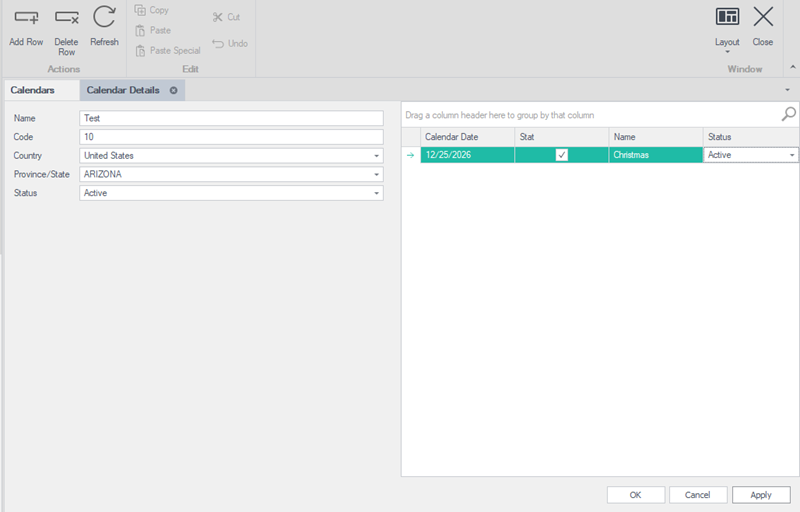Open the Layout menu icon

click(727, 17)
